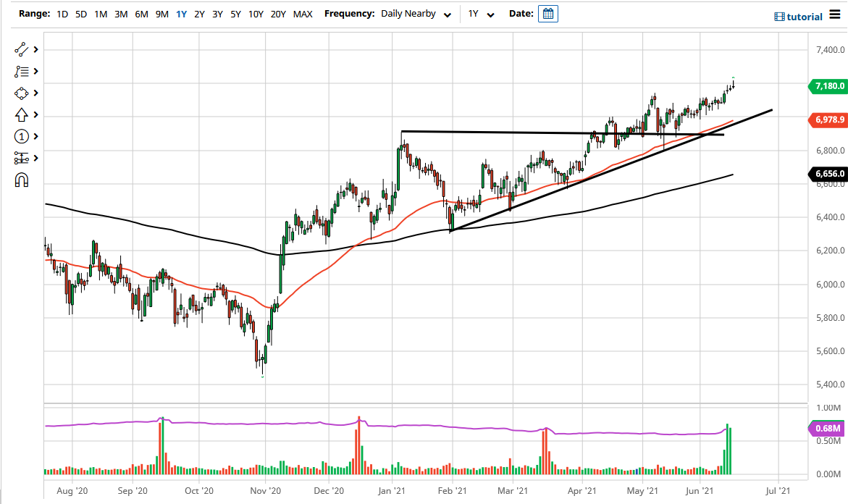Image resolution: width=848 pixels, height=504 pixels.
Task: Select the arrow annotation tool
Action: [20, 114]
